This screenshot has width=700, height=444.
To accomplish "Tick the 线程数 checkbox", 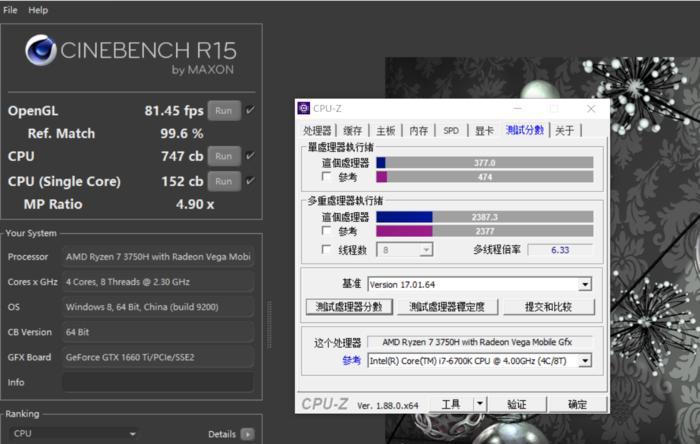I will 327,249.
